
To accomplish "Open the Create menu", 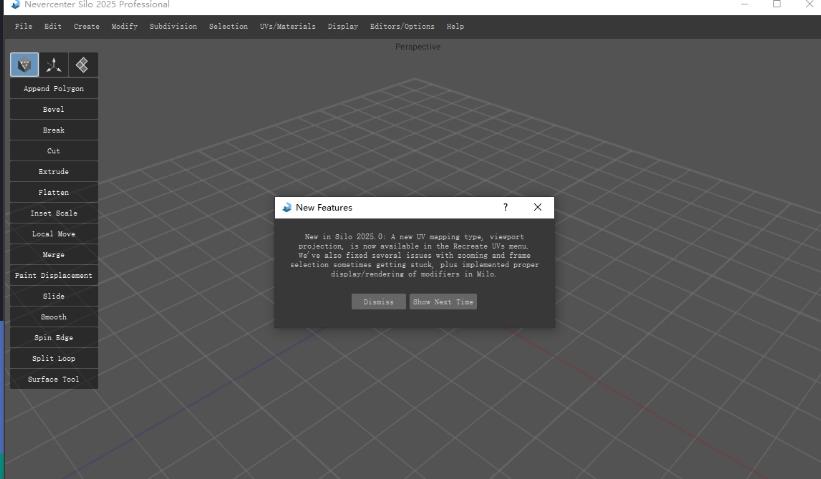I will pos(86,26).
